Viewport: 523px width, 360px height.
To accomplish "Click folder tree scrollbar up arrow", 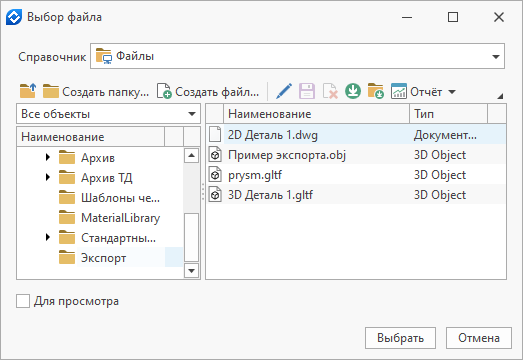I will click(191, 155).
